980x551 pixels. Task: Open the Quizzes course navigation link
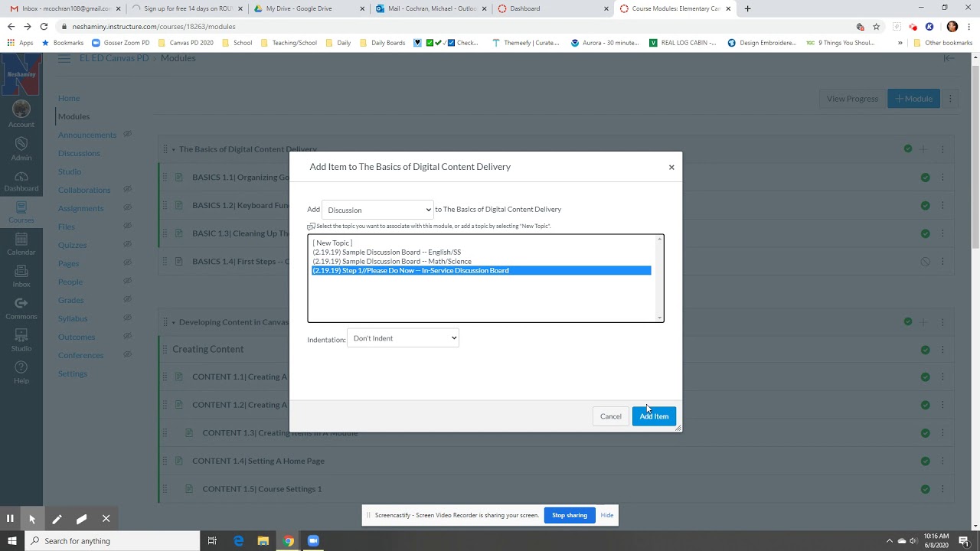pyautogui.click(x=72, y=245)
